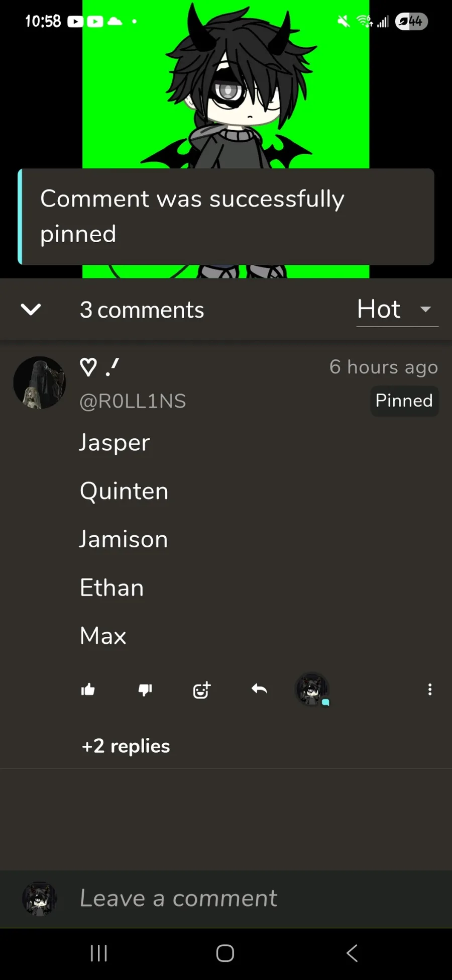Like the pinned comment with thumbs up
Viewport: 452px width, 980px height.
pos(88,690)
